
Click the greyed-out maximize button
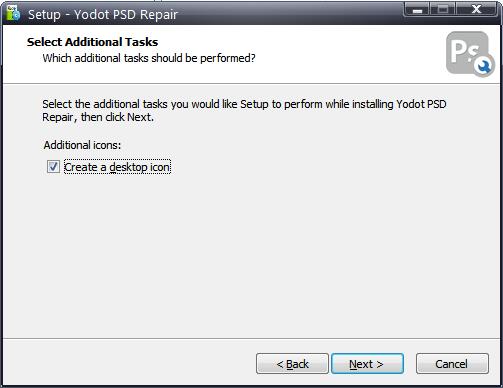pos(443,9)
